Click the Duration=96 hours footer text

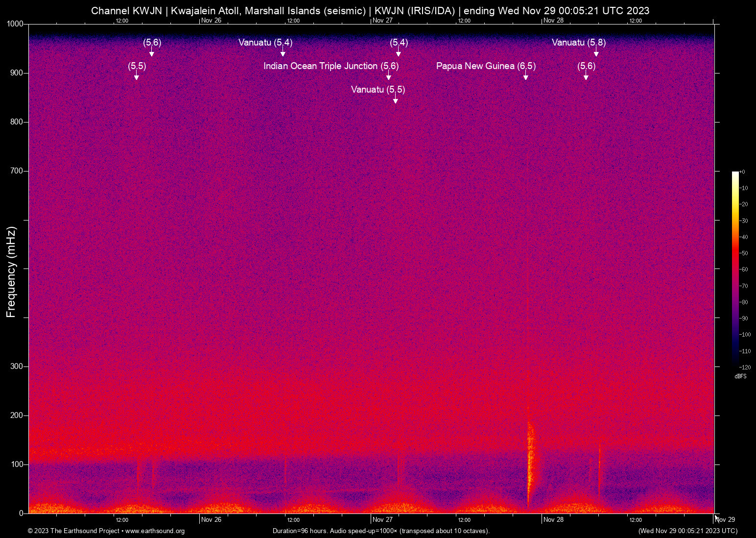(x=380, y=531)
